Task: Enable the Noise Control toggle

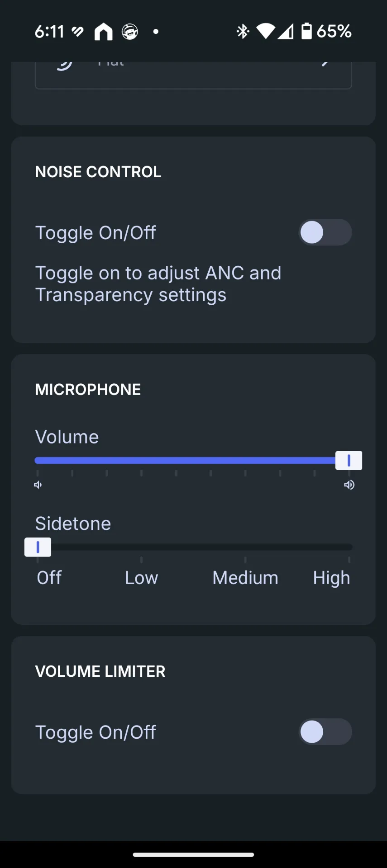Action: (x=325, y=232)
